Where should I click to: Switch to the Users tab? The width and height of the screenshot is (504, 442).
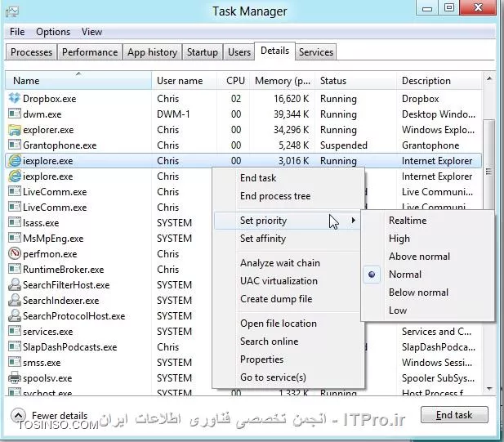[x=239, y=51]
